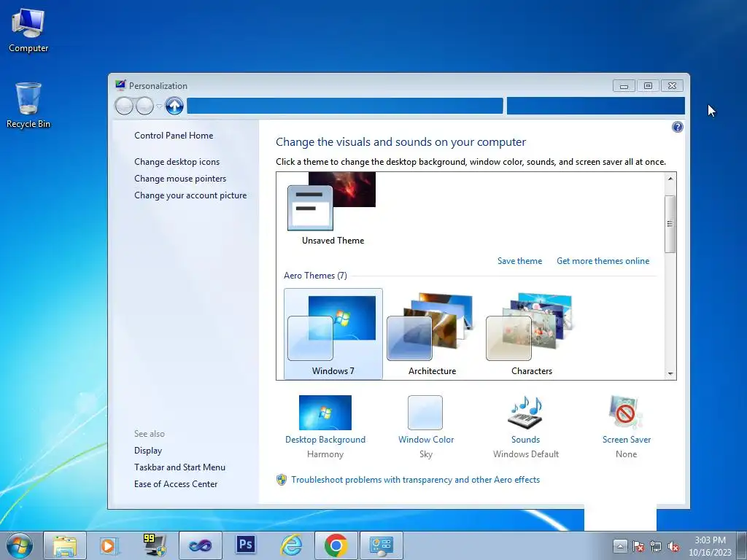This screenshot has width=747, height=560.
Task: Click theme list scroll down arrow
Action: click(x=670, y=374)
